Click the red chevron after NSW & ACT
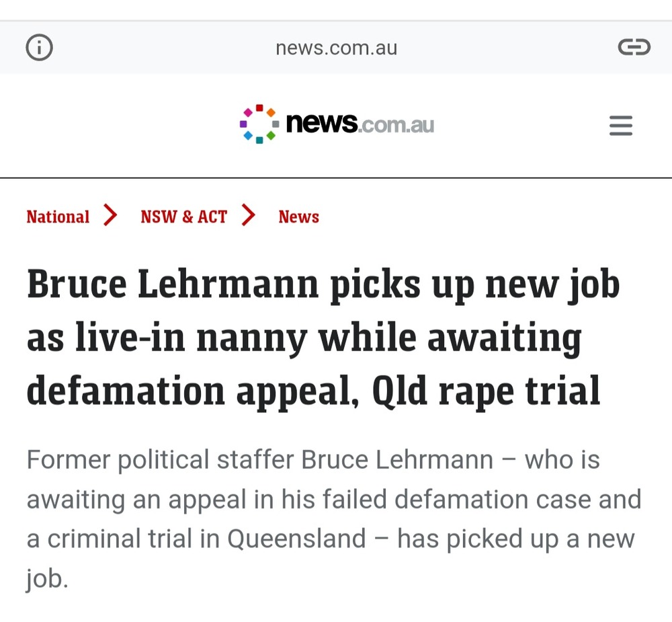This screenshot has height=622, width=672. tap(249, 215)
